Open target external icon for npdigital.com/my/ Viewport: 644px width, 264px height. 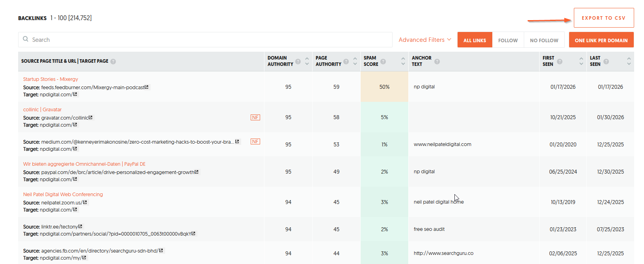[x=84, y=258]
